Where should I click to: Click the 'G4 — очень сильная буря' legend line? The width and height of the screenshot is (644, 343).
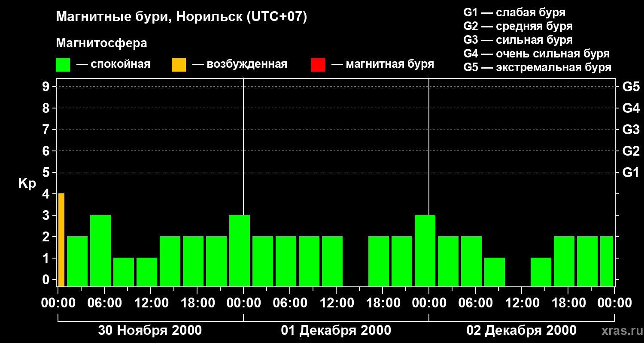tap(536, 54)
